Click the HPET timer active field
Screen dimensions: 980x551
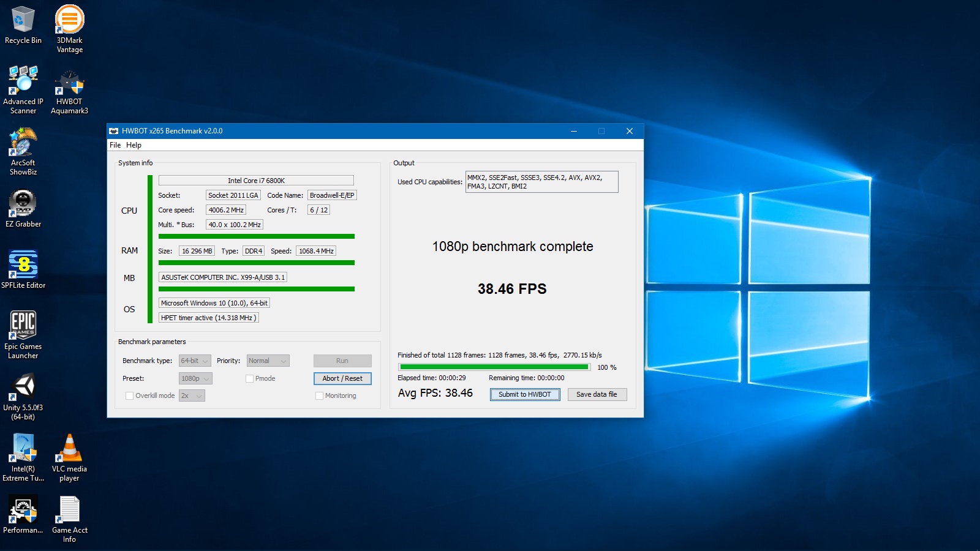click(208, 318)
